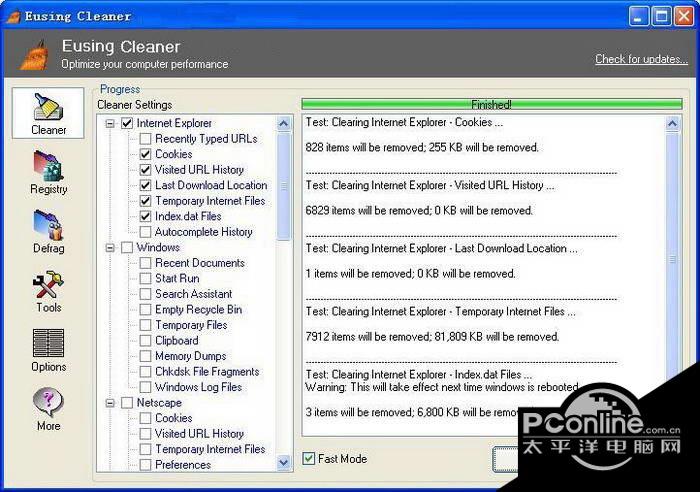
Task: Collapse the Windows tree node
Action: [x=110, y=247]
